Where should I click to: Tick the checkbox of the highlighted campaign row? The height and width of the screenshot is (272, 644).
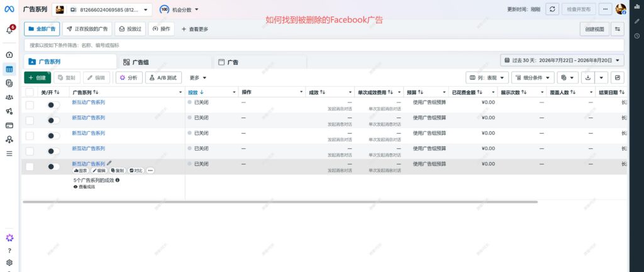click(x=30, y=166)
